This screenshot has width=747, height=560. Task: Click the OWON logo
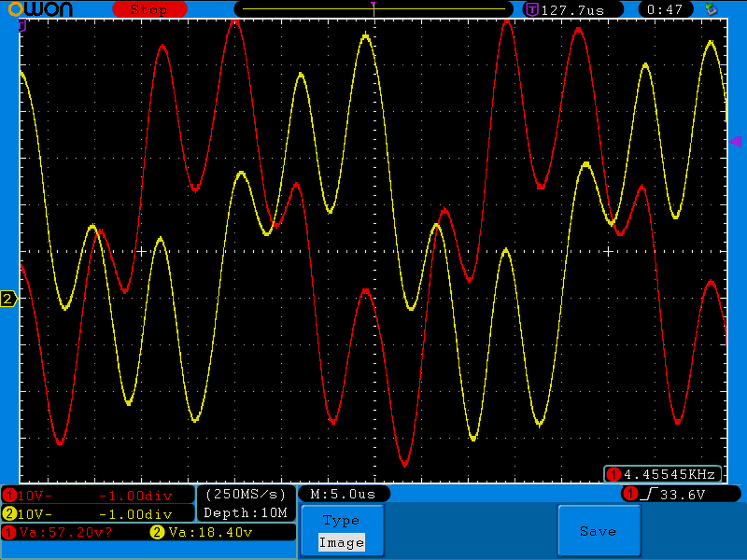click(x=40, y=9)
